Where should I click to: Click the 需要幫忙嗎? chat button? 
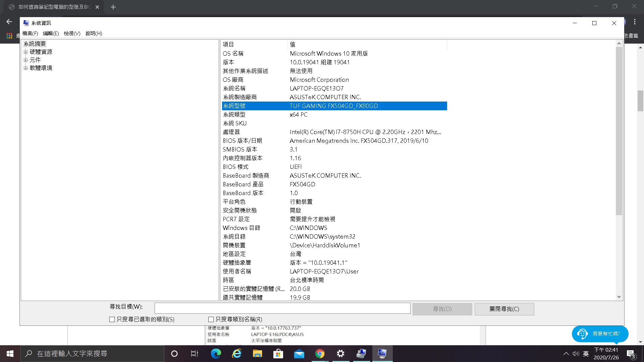[x=600, y=334]
